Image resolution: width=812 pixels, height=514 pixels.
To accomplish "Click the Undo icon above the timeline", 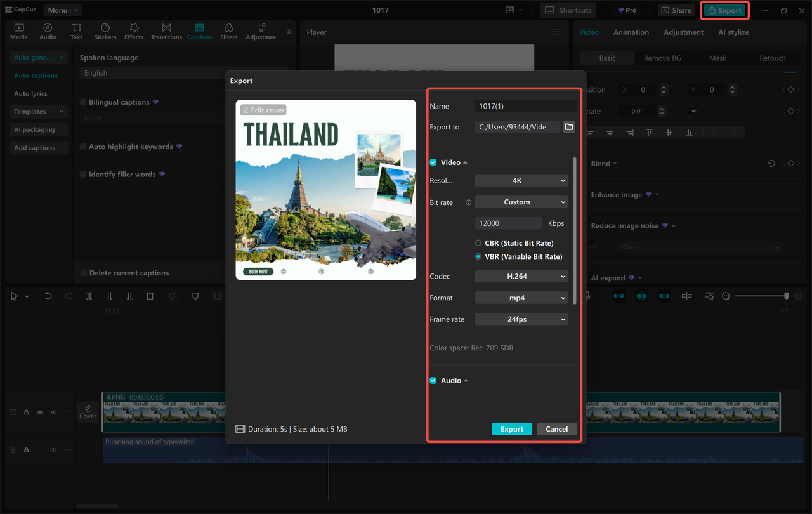I will 48,296.
